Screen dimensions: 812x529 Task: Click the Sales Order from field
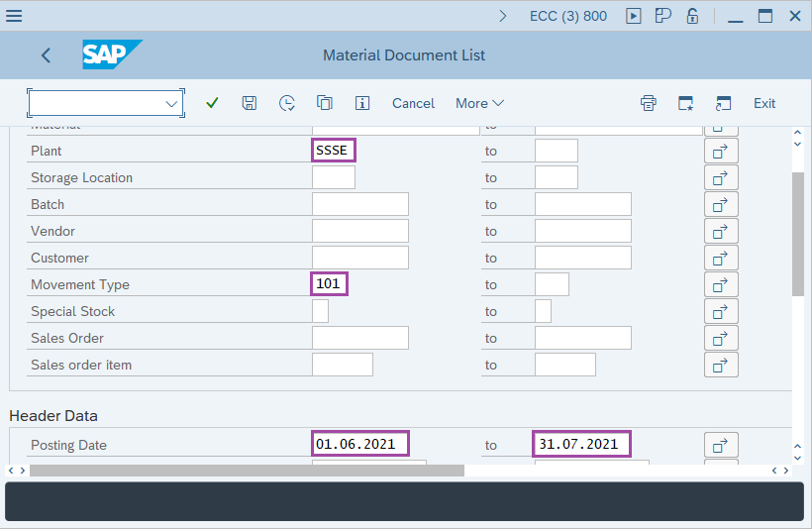pos(359,338)
